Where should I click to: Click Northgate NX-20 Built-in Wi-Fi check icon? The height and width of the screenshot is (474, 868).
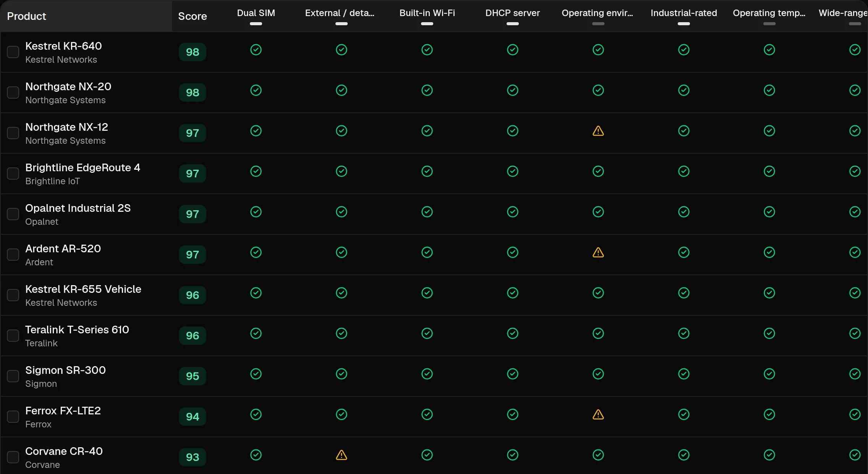coord(427,90)
